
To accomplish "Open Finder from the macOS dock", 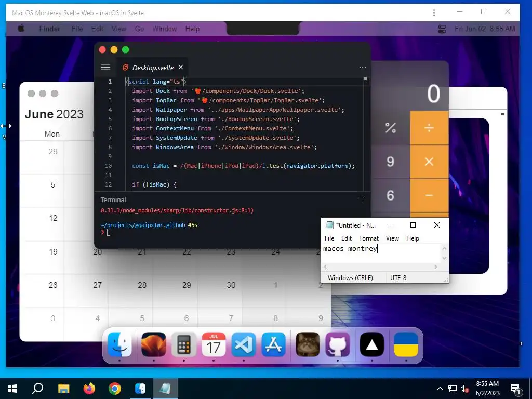I will click(x=119, y=345).
